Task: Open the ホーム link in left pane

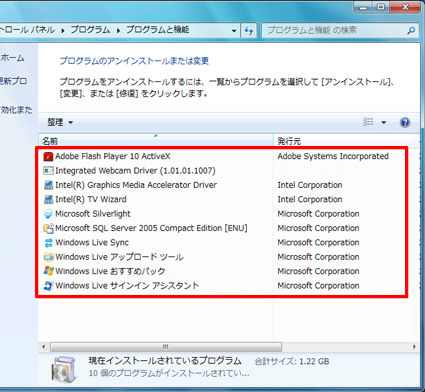Action: (12, 58)
